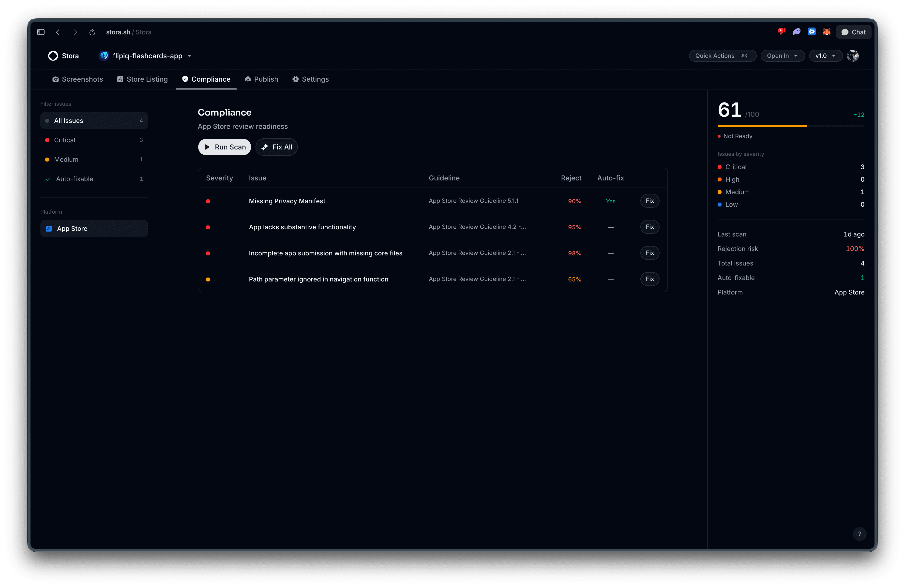905x588 pixels.
Task: Open the v1.0 version dropdown
Action: pos(825,56)
